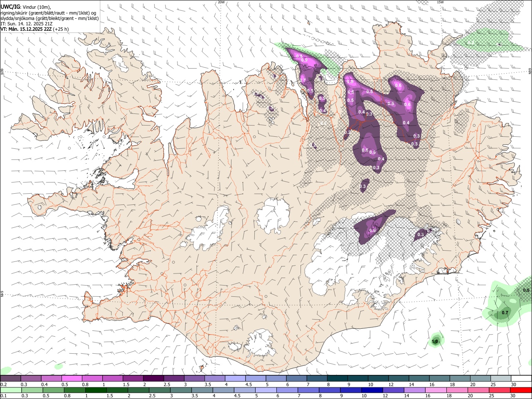Click the '30' label ending the upper legend

[x=513, y=384]
